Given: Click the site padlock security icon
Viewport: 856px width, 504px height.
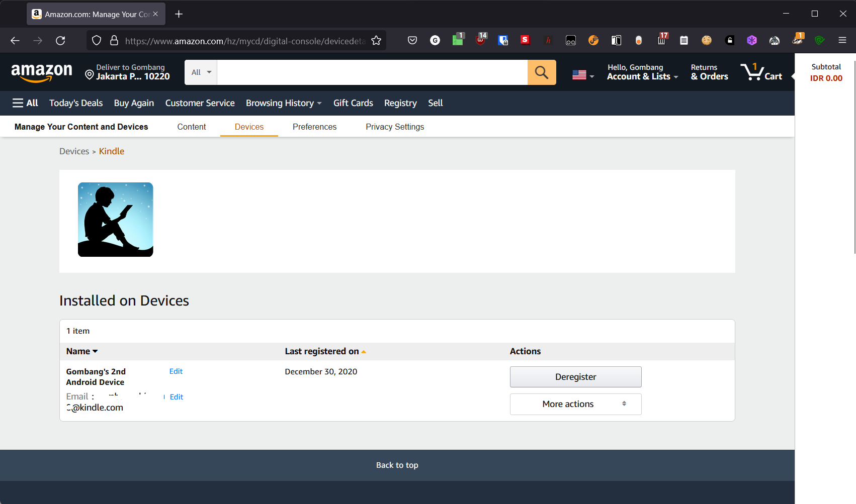Looking at the screenshot, I should click(114, 41).
